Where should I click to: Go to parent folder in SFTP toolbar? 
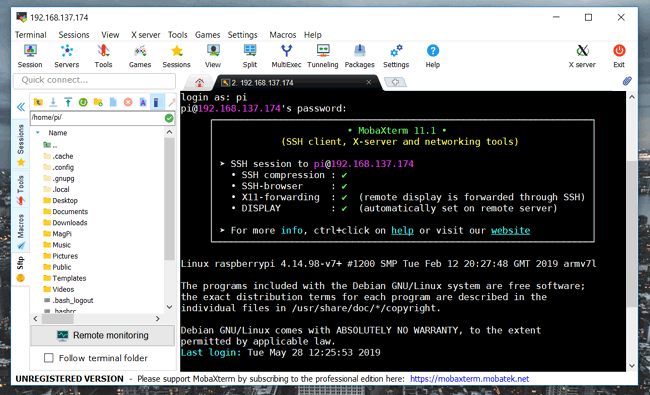tap(38, 102)
